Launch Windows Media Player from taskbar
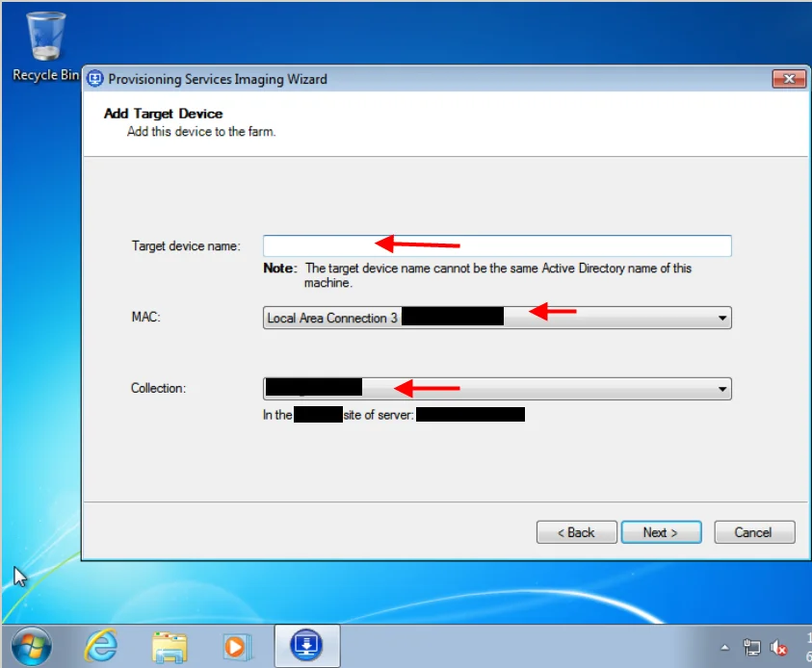The width and height of the screenshot is (812, 668). [x=237, y=647]
